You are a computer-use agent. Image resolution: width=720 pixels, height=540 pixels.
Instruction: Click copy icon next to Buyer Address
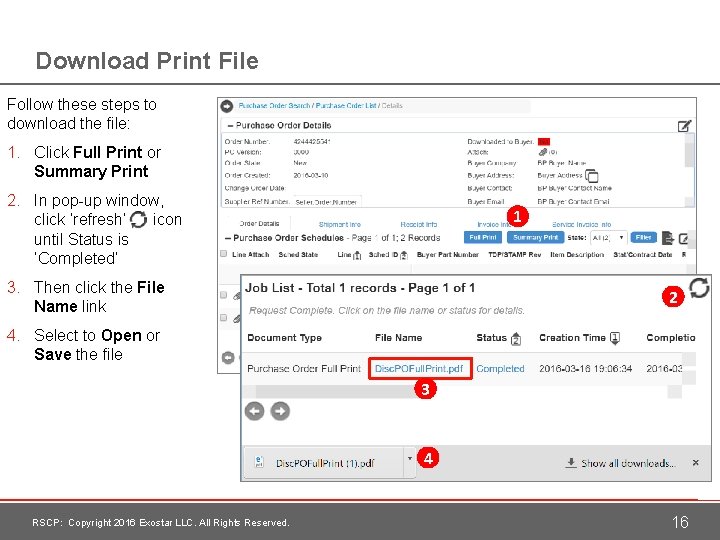[x=592, y=175]
